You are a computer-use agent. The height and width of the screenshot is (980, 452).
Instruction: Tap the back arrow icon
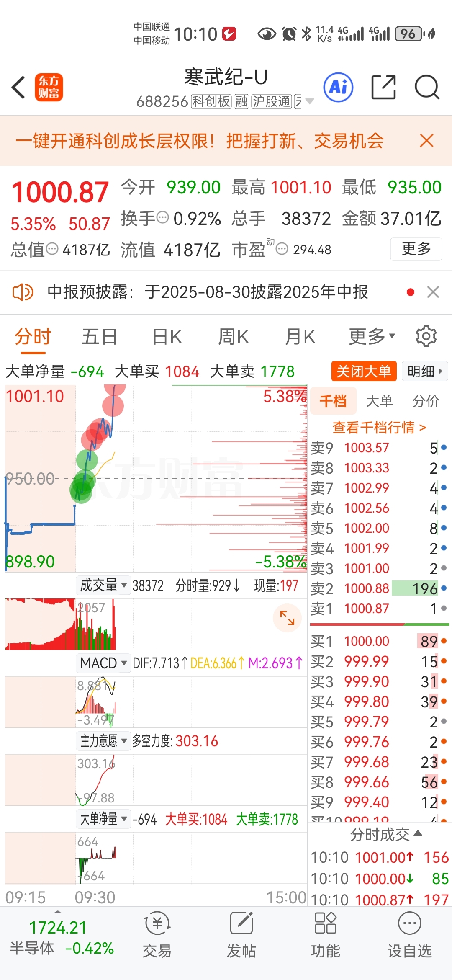point(18,88)
